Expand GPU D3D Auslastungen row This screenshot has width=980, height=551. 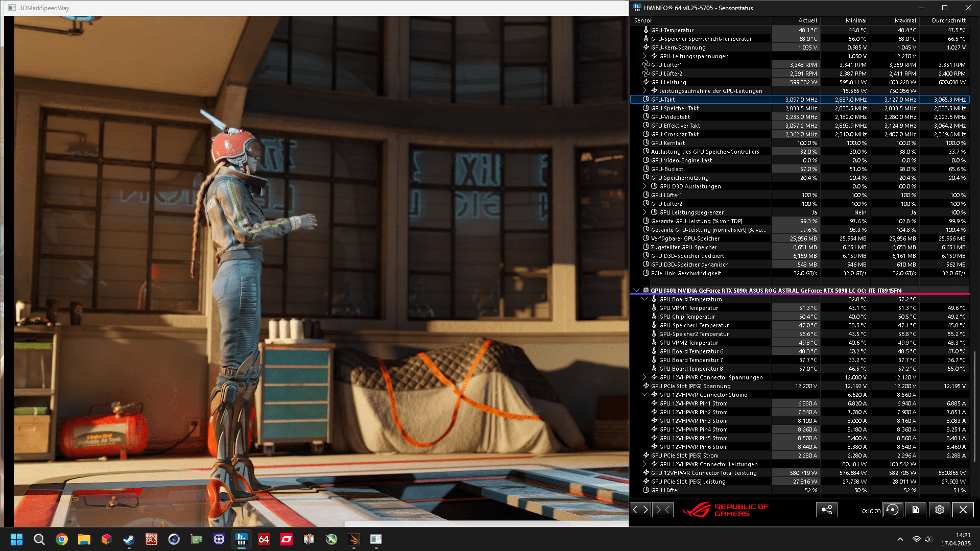point(644,186)
